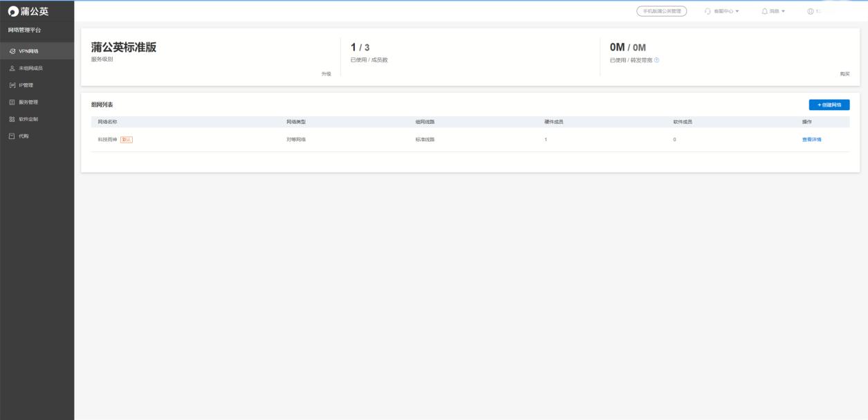The width and height of the screenshot is (868, 420).
Task: Click the headset customer service icon
Action: (708, 11)
